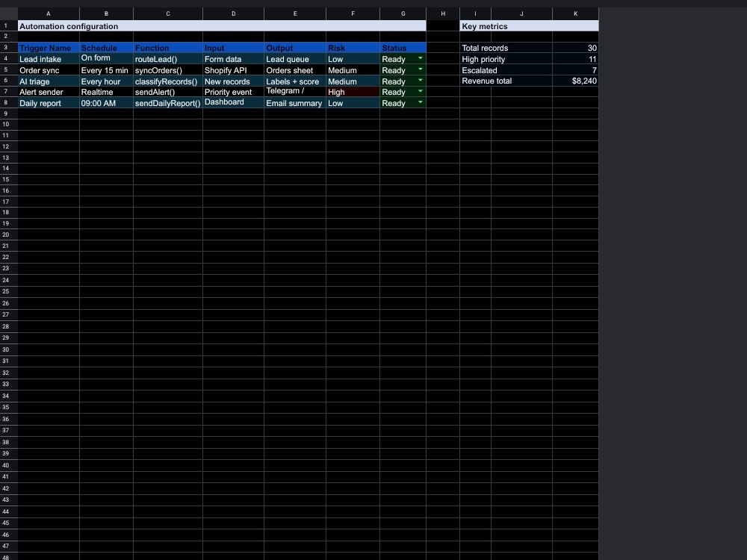Viewport: 747px width, 560px height.
Task: Click the 'Input' header cell
Action: (233, 48)
